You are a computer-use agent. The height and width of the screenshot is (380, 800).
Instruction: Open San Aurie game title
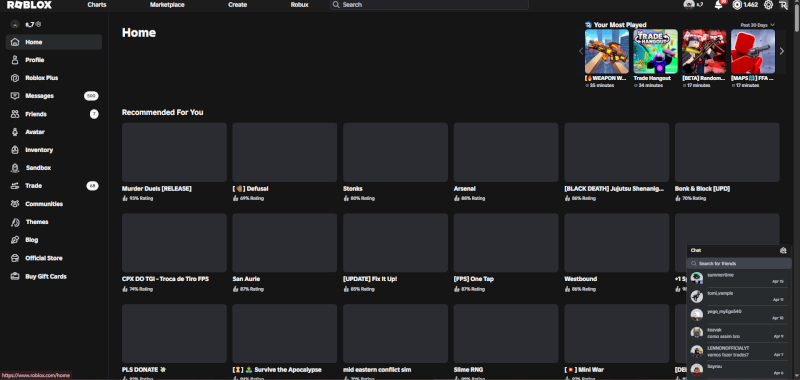(246, 280)
